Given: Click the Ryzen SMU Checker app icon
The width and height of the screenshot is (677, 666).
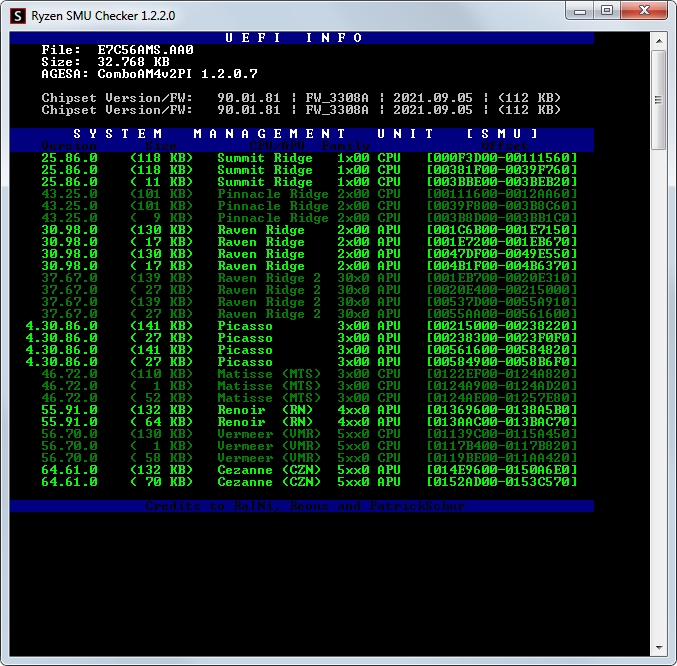Looking at the screenshot, I should pyautogui.click(x=18, y=16).
